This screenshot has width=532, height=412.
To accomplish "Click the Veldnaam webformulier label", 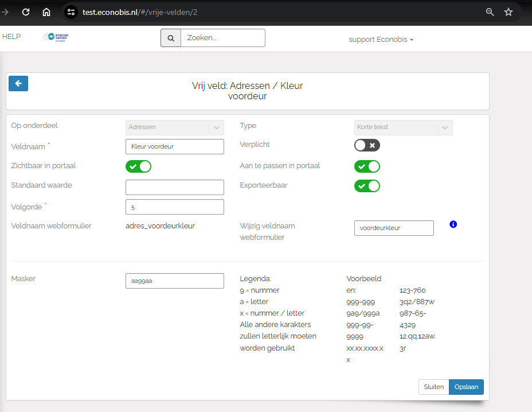I will click(x=51, y=226).
